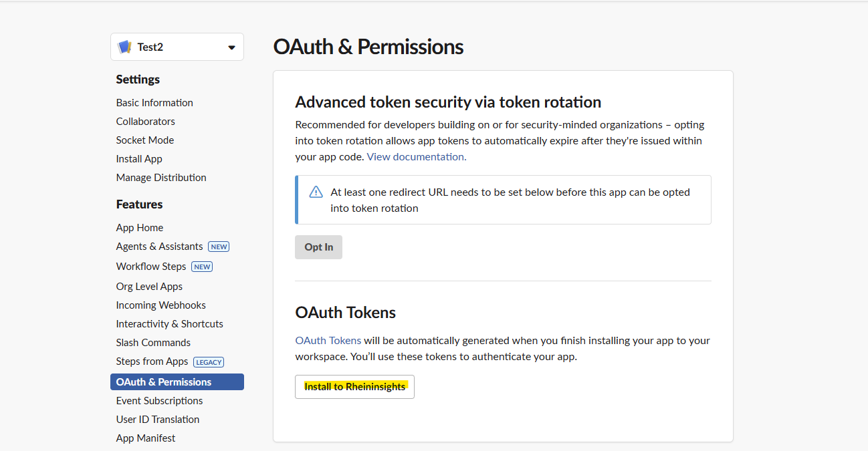The image size is (868, 451).
Task: Go to Collaborators page
Action: point(145,122)
